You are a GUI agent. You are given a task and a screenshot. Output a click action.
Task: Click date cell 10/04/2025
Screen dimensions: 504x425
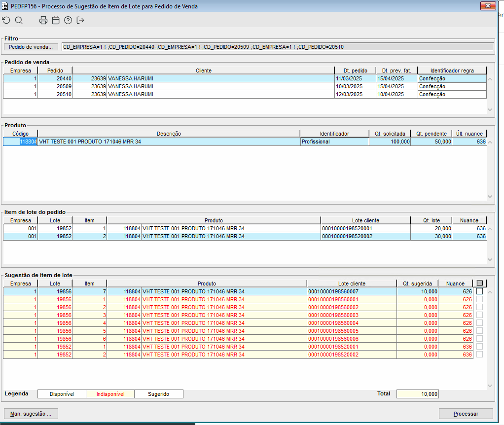(396, 94)
